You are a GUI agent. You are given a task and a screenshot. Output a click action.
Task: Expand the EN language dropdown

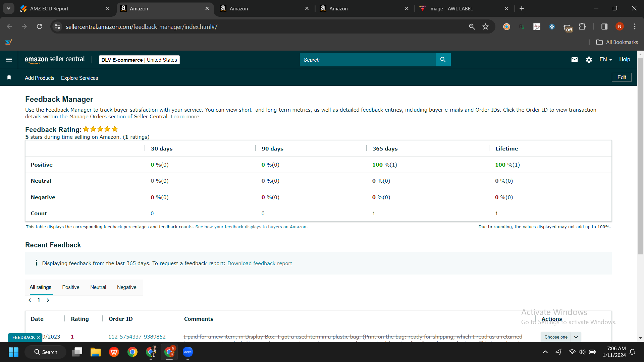click(x=606, y=60)
